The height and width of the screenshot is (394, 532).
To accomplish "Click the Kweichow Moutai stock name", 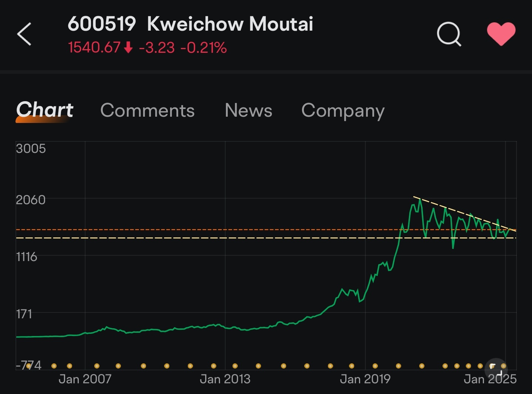I will [230, 24].
